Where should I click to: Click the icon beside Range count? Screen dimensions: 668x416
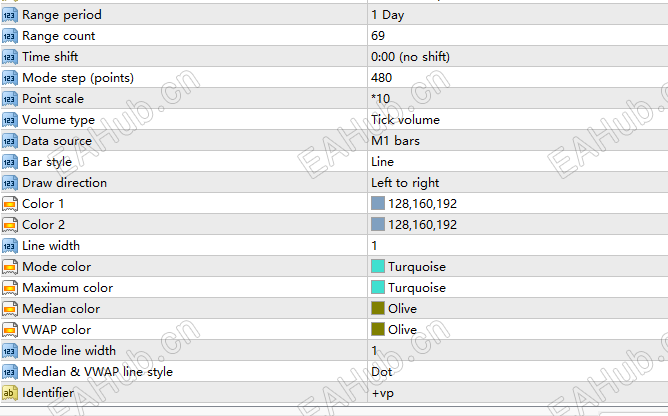point(10,36)
